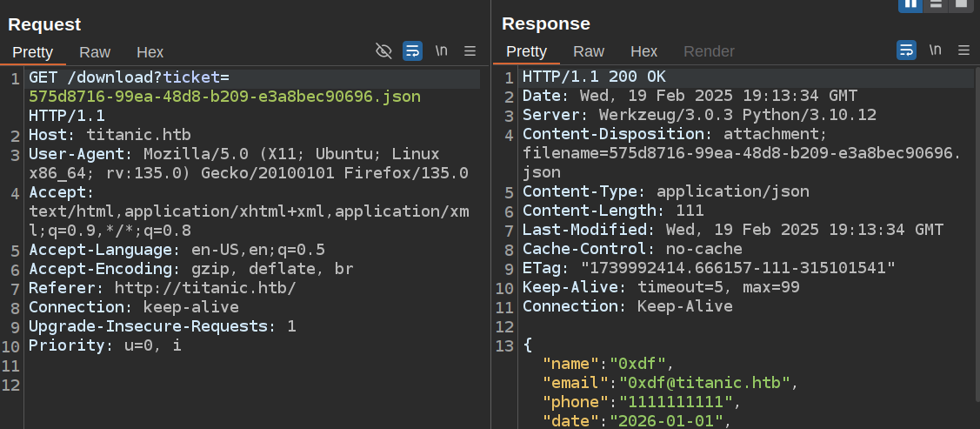Click the Content-Type application/json response header
980x429 pixels.
[665, 191]
